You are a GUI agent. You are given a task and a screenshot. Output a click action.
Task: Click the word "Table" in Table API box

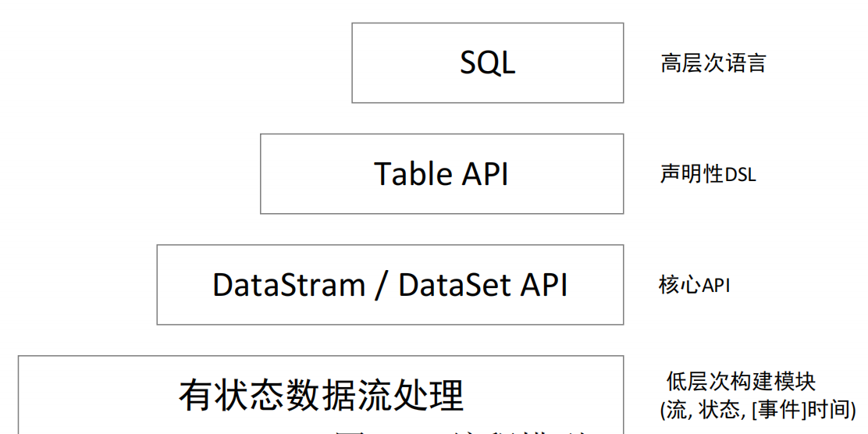coord(413,173)
